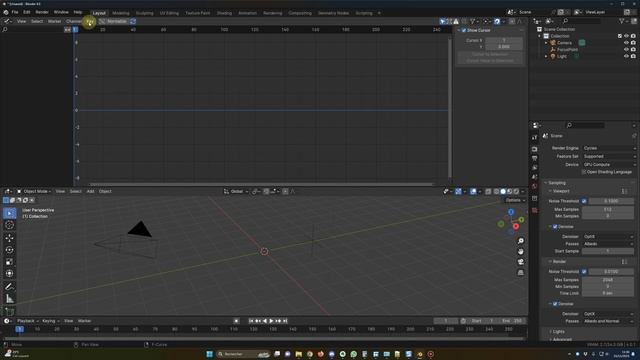Select the Move tool
The image size is (640, 360).
(9, 238)
